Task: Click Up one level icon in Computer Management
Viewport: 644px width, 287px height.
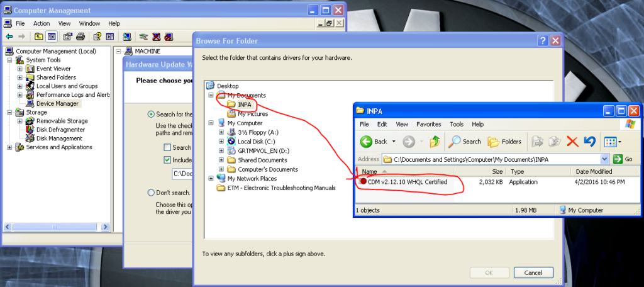Action: 38,37
